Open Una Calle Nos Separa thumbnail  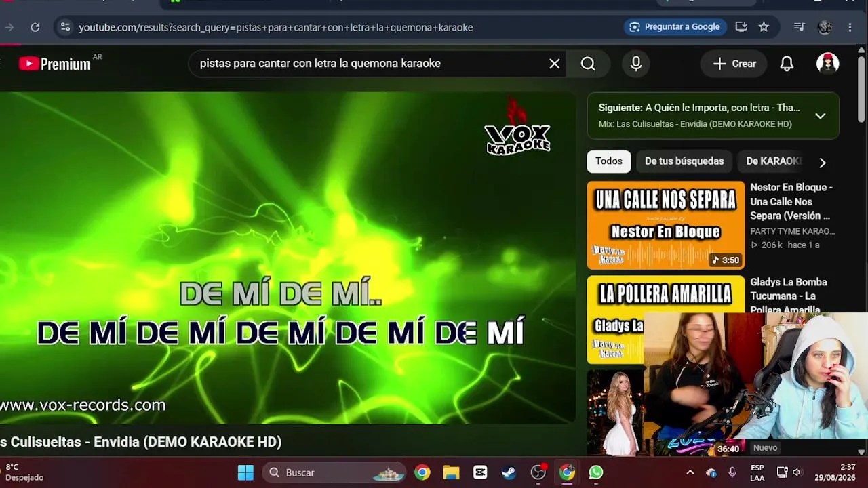point(665,225)
